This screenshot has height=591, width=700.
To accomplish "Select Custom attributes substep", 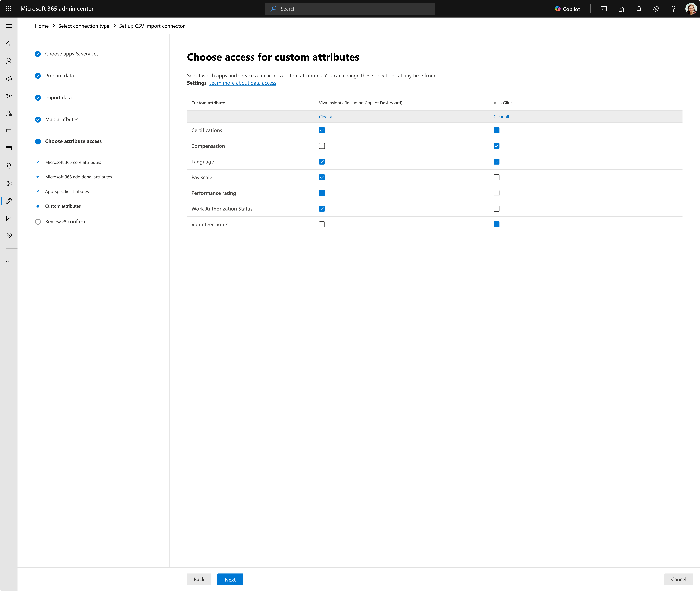I will [x=63, y=206].
